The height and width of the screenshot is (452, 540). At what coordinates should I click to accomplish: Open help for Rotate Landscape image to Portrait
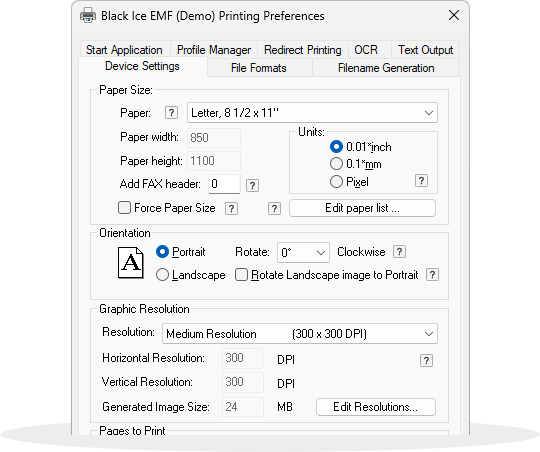coord(432,275)
